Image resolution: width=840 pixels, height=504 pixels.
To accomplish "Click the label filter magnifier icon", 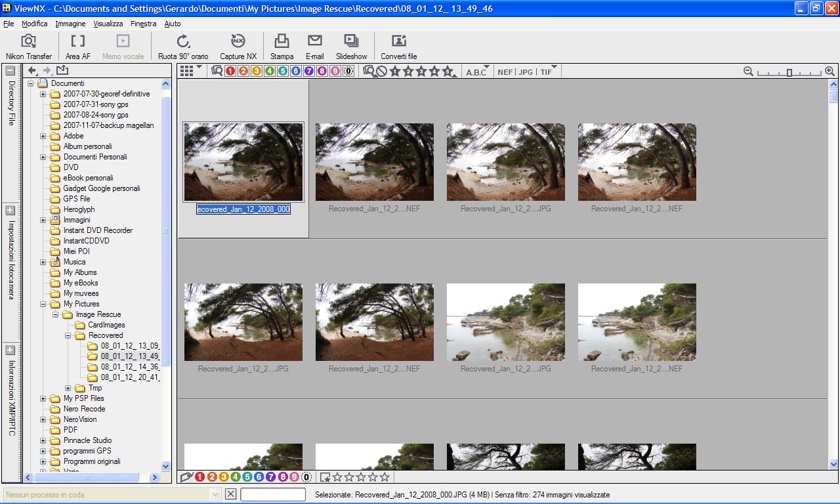I will (x=217, y=71).
